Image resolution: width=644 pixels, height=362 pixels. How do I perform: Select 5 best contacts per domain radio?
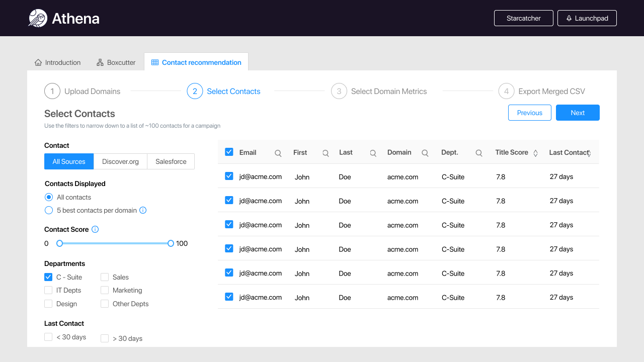(49, 210)
